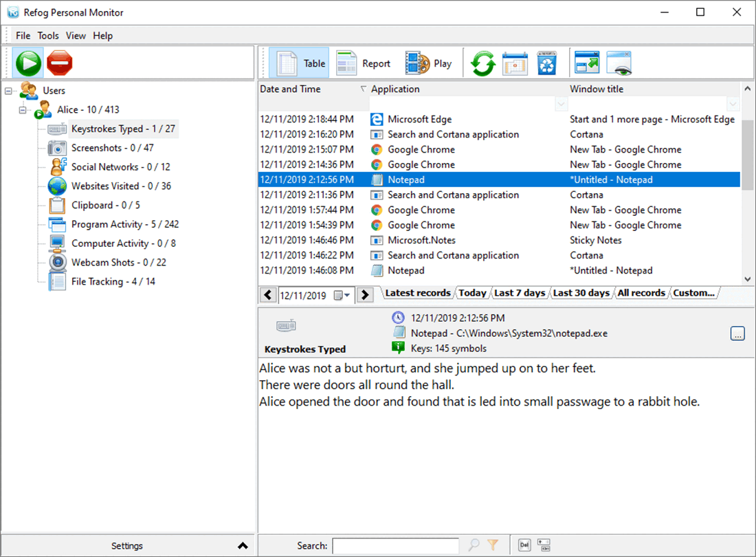The height and width of the screenshot is (557, 756).
Task: Select the 1:46:08 PM Notepad record
Action: tap(499, 270)
